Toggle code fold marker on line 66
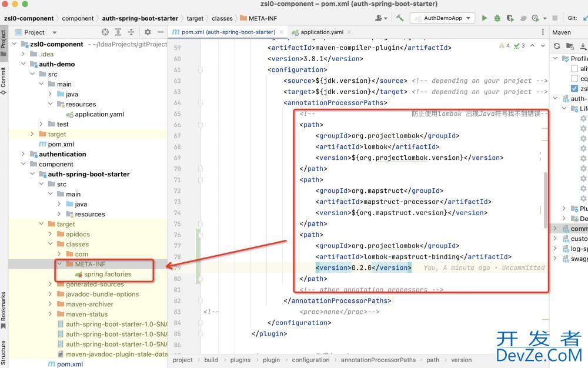 (x=201, y=125)
